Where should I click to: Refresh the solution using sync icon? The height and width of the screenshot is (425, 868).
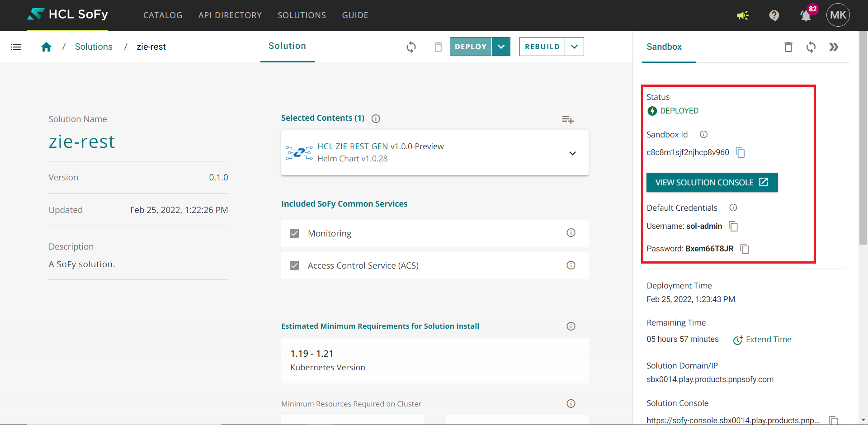(x=411, y=47)
